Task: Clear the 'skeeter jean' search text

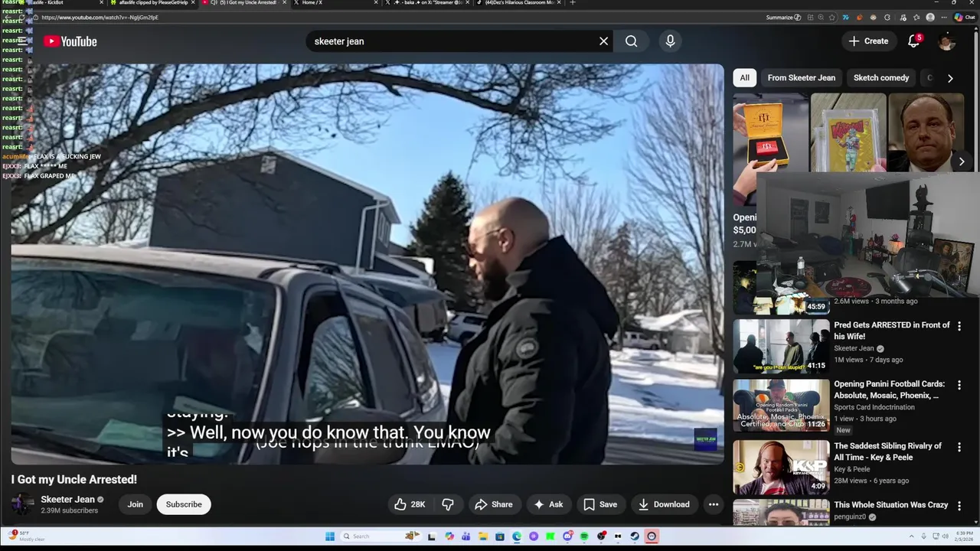Action: 603,41
